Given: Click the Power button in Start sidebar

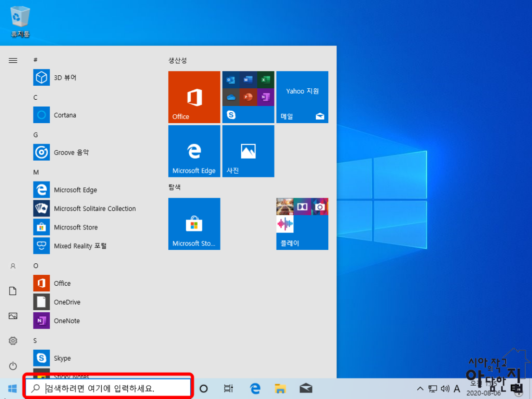Looking at the screenshot, I should [x=13, y=366].
